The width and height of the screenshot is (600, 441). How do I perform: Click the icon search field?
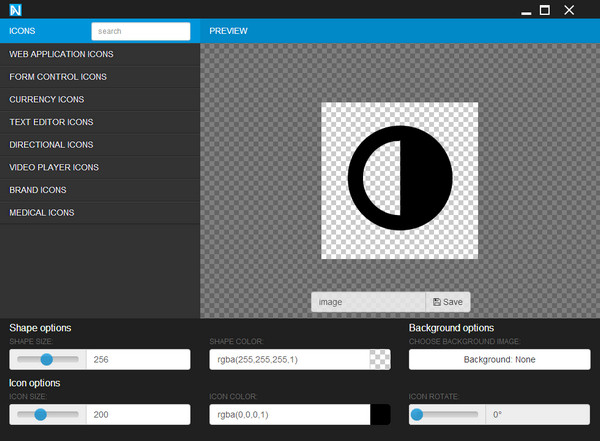(140, 31)
